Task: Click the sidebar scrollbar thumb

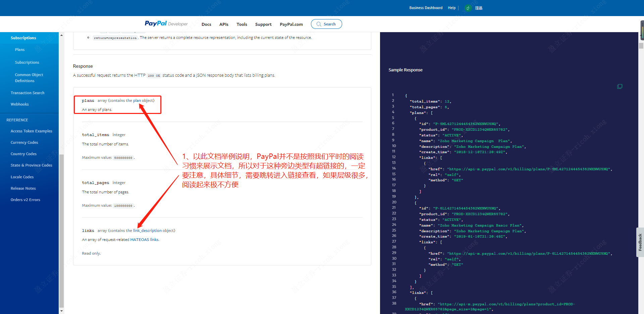Action: pos(61,231)
